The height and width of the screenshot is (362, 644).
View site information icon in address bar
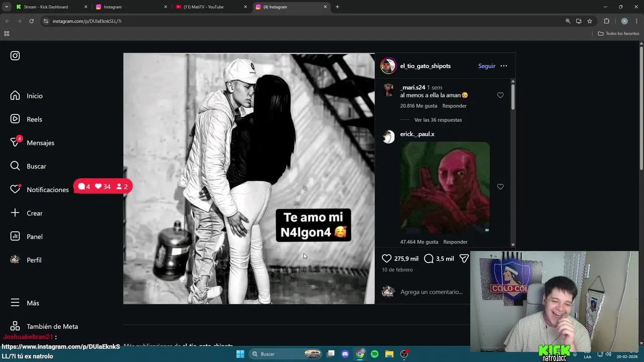pos(46,21)
